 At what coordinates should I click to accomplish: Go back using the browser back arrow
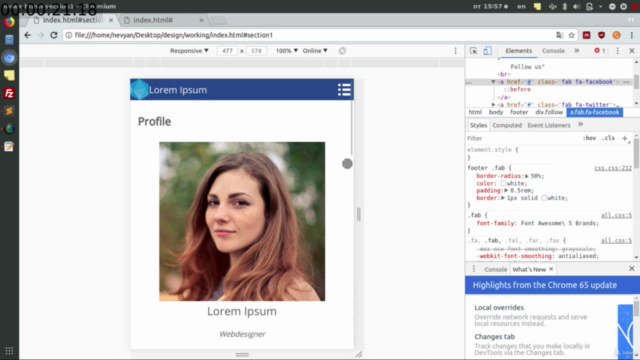point(28,35)
